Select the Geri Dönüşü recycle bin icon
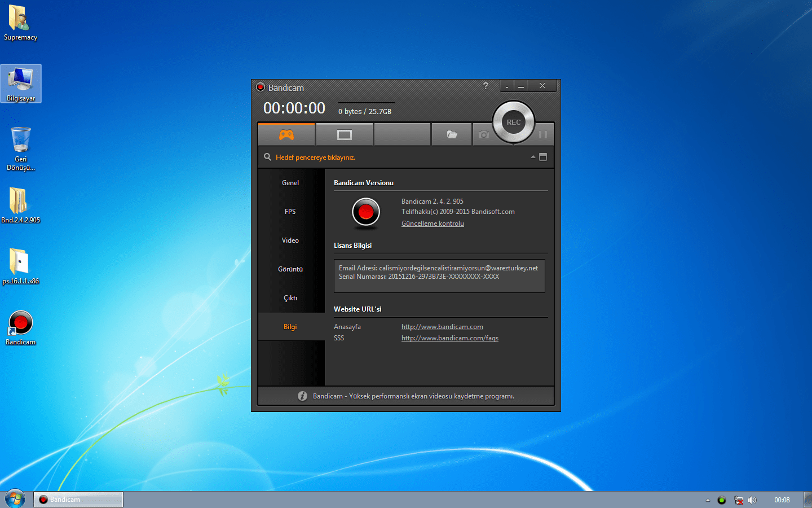The height and width of the screenshot is (508, 812). (x=21, y=148)
